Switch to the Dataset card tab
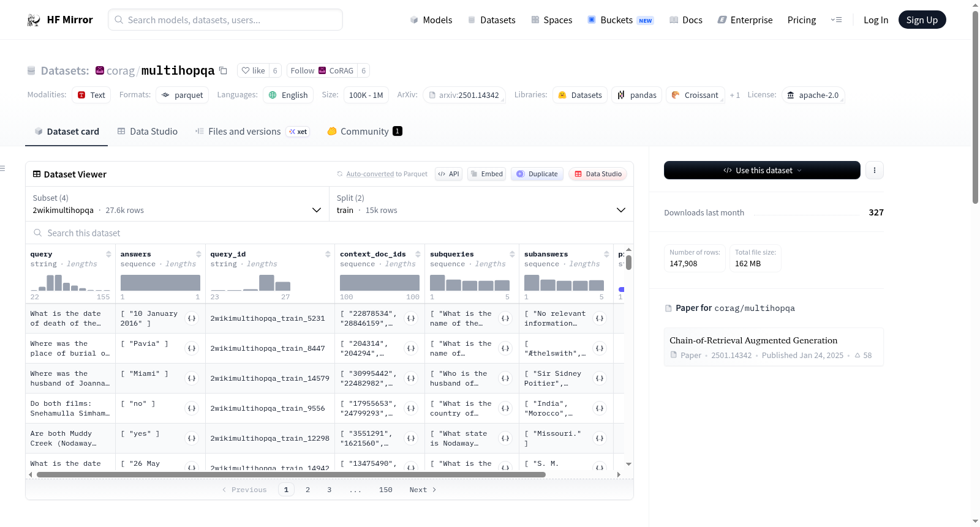The height and width of the screenshot is (527, 980). (x=66, y=132)
